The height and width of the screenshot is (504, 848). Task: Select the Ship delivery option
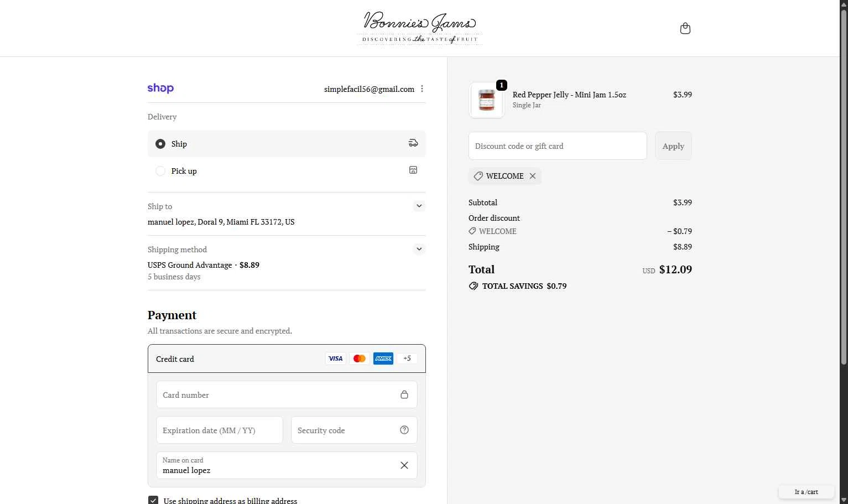point(287,144)
